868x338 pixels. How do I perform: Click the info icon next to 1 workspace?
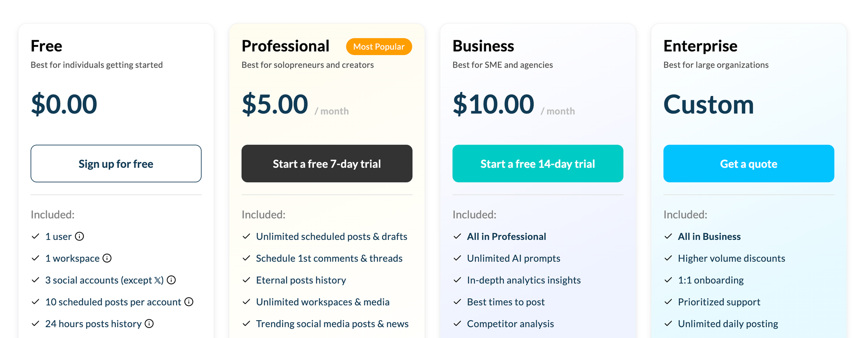click(107, 258)
